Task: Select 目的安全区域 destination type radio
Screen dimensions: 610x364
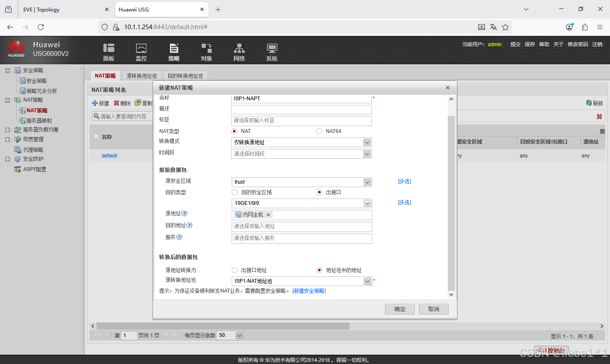Action: 235,192
